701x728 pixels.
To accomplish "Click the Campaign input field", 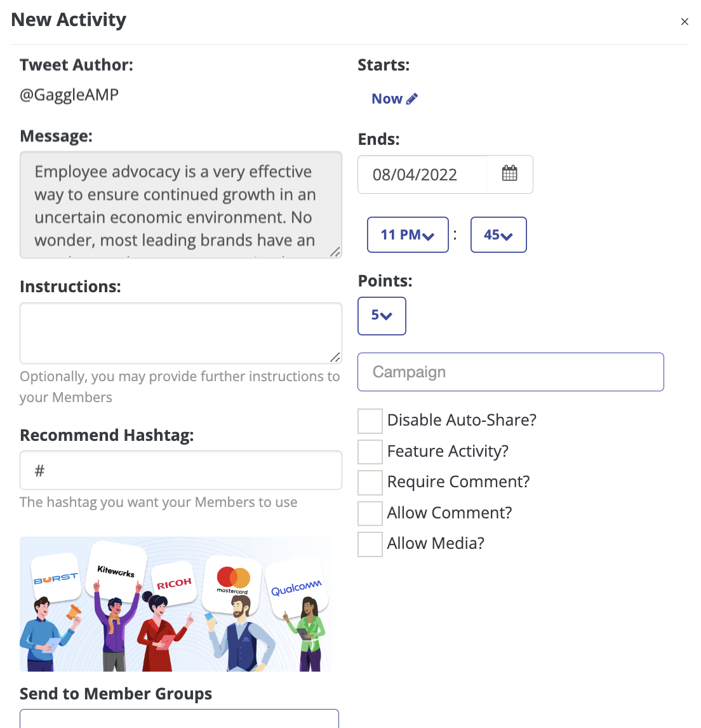I will tap(511, 372).
